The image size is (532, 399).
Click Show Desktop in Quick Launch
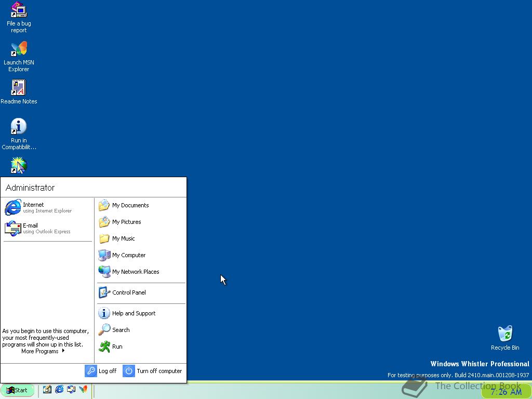pos(47,390)
